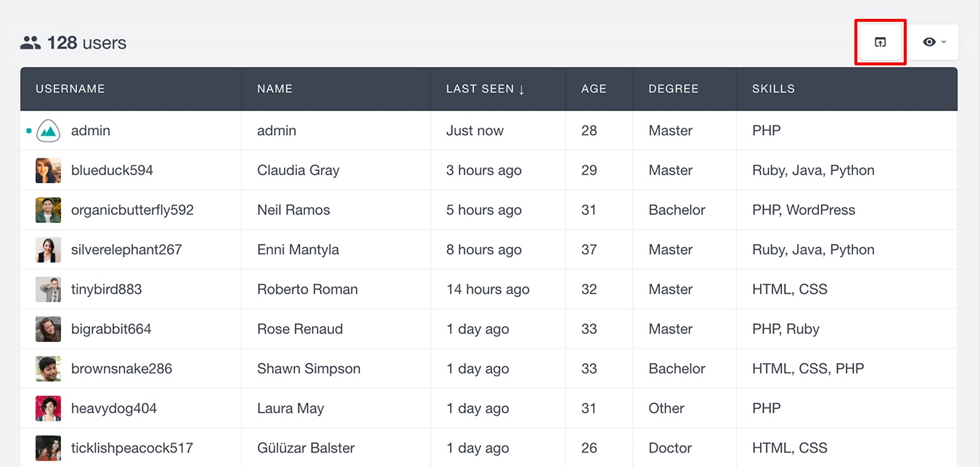Expand the eye dropdown caret
980x467 pixels.
point(944,42)
